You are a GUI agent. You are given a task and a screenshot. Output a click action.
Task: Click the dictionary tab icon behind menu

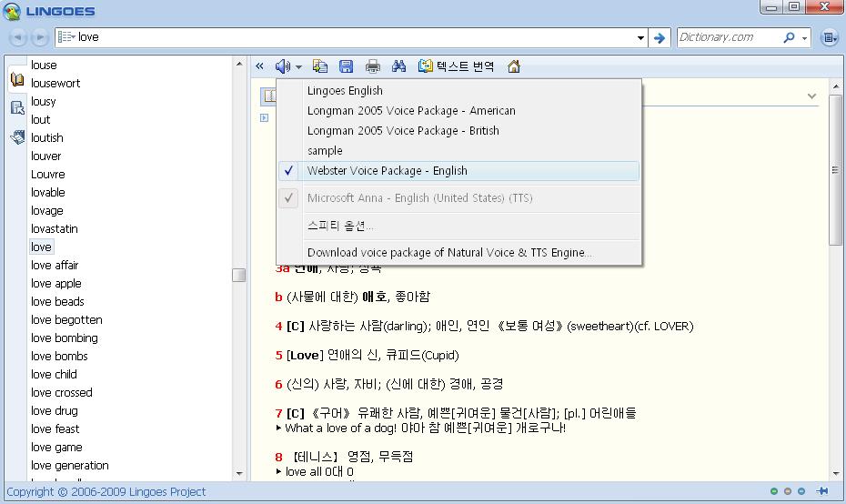268,96
